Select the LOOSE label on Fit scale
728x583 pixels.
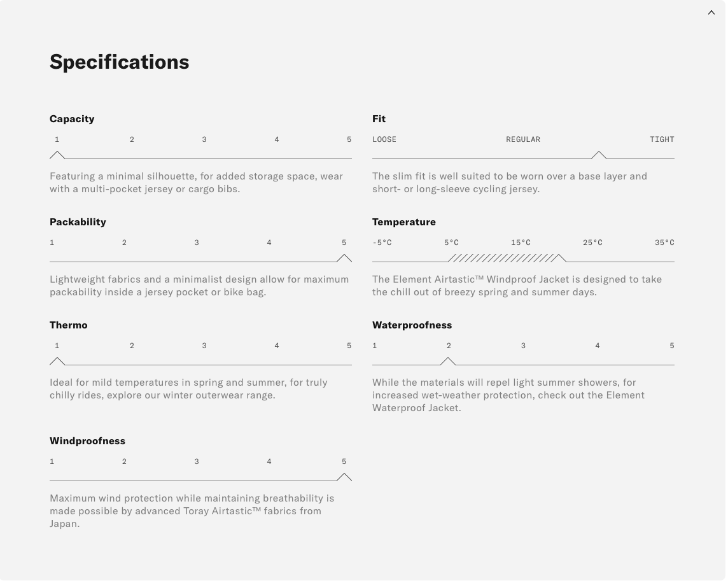click(x=384, y=139)
